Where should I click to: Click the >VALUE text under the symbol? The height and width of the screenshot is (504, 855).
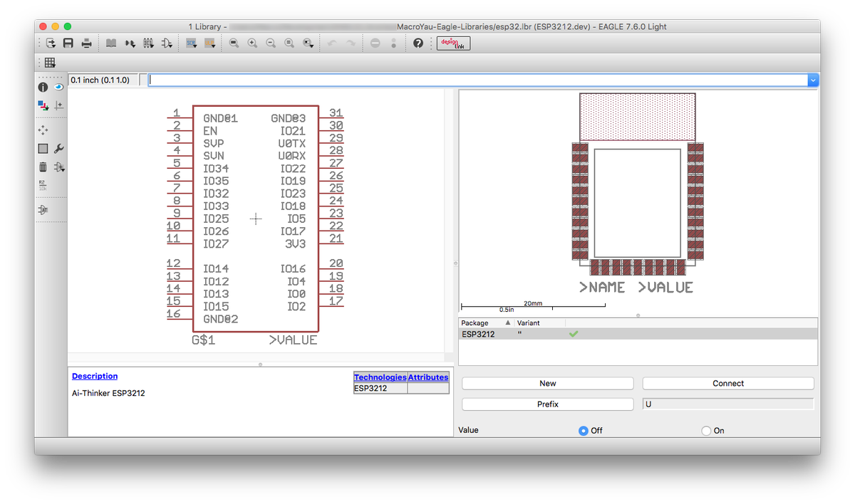(293, 340)
